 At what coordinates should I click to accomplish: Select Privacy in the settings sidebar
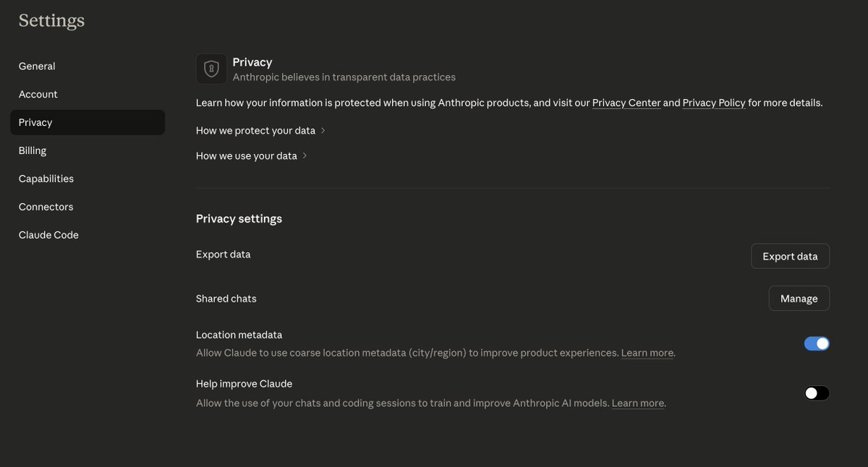tap(88, 122)
